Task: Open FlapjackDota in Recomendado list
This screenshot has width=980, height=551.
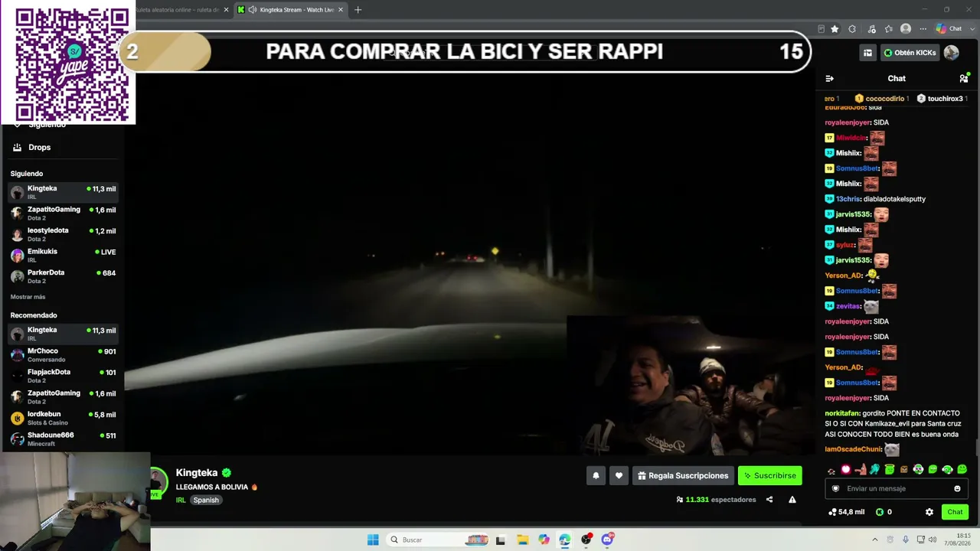Action: pos(63,376)
